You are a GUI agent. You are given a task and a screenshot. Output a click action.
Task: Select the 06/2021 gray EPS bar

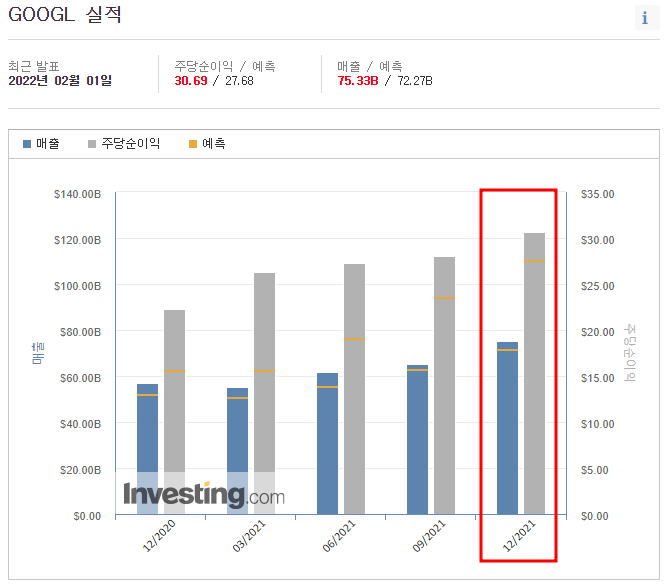[355, 389]
